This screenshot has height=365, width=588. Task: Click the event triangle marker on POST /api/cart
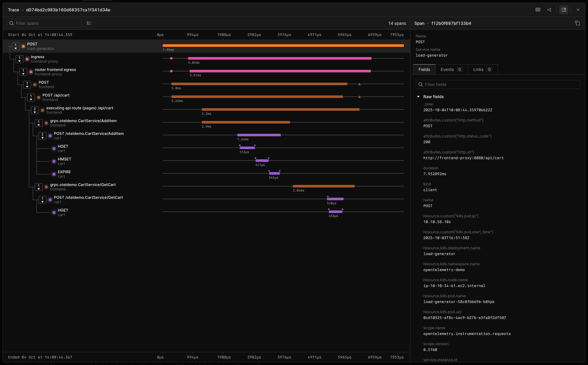[359, 97]
